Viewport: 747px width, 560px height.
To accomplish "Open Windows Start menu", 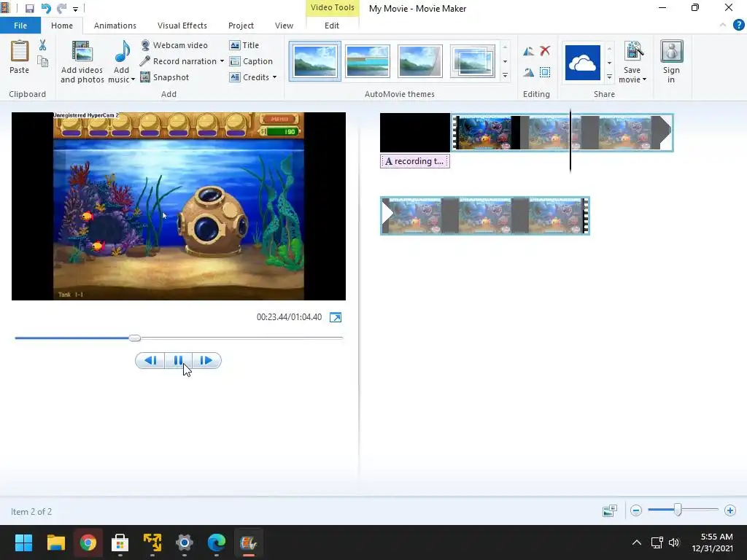I will click(x=23, y=542).
